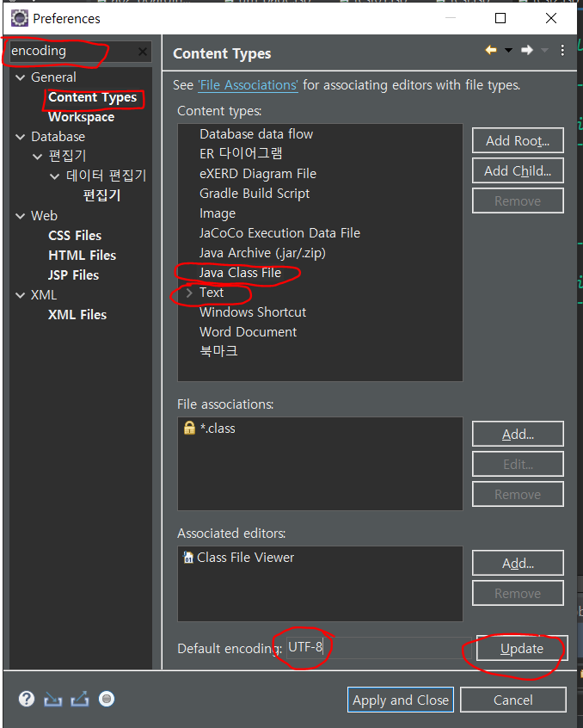The image size is (583, 728).
Task: Select Gradle Build Script content type
Action: coord(255,194)
